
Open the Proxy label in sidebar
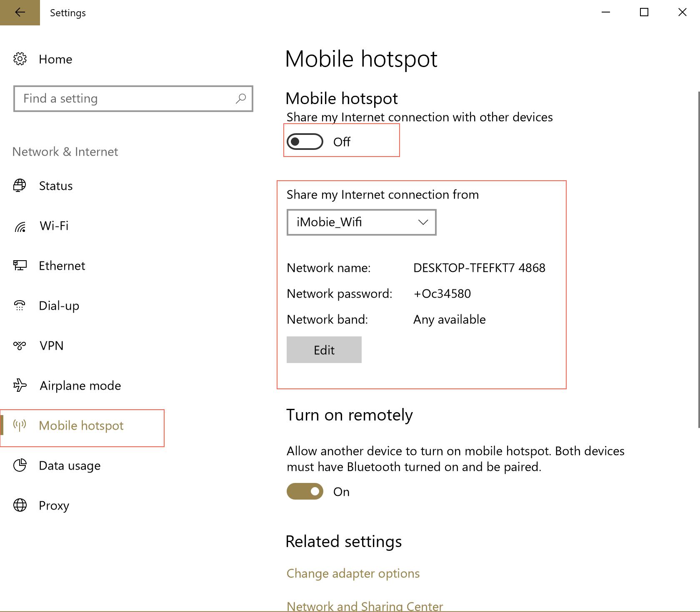pyautogui.click(x=54, y=506)
